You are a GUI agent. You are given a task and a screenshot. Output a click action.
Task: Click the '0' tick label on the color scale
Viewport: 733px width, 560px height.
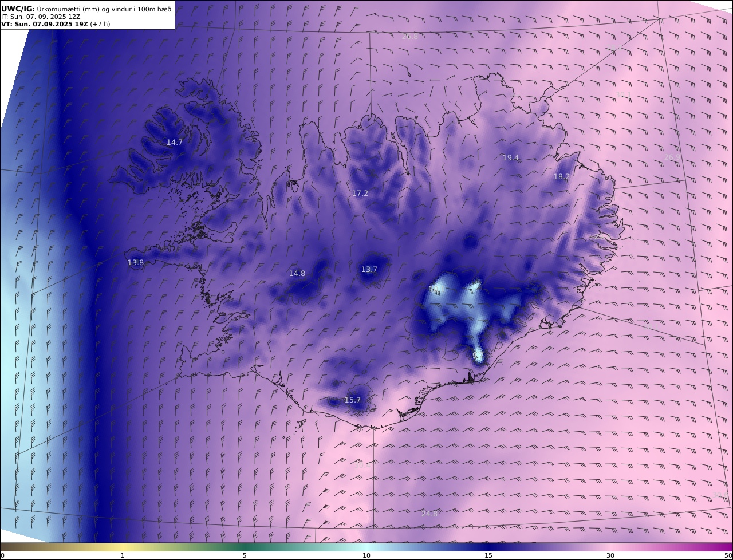tap(2, 555)
